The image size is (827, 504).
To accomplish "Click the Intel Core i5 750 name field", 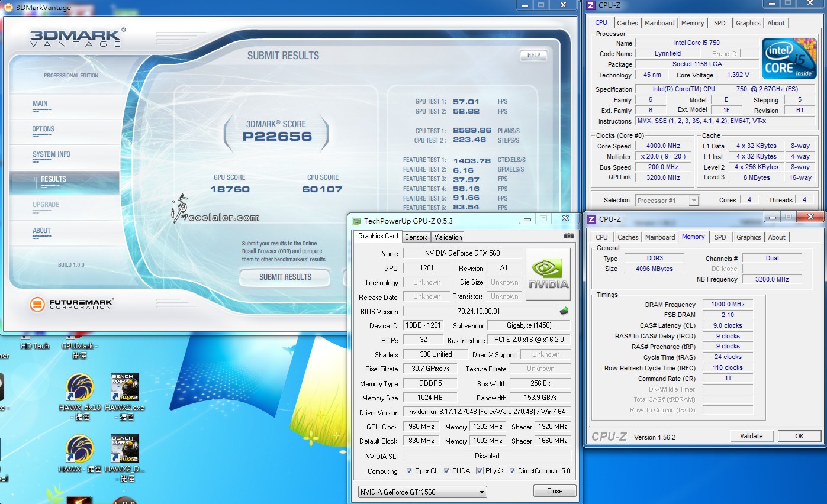I will click(x=697, y=43).
